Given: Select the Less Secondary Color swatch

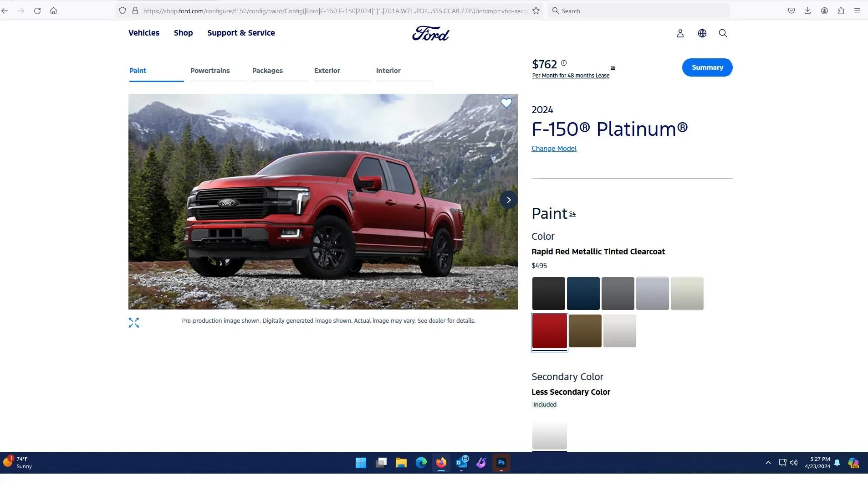Looking at the screenshot, I should [550, 435].
